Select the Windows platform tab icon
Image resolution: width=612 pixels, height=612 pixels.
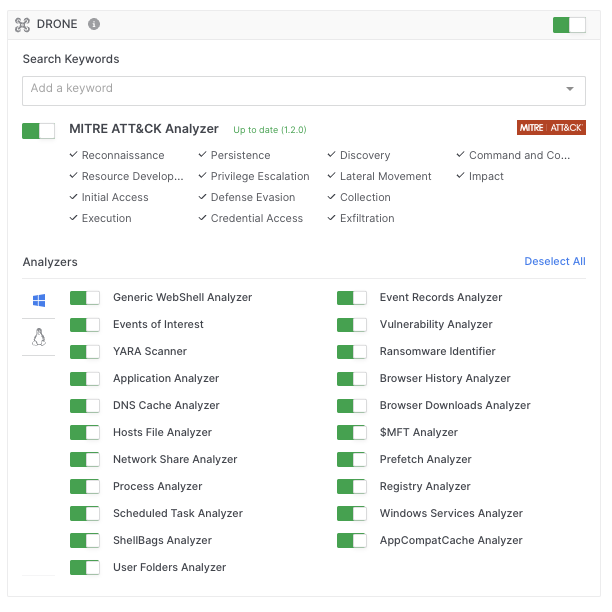39,300
